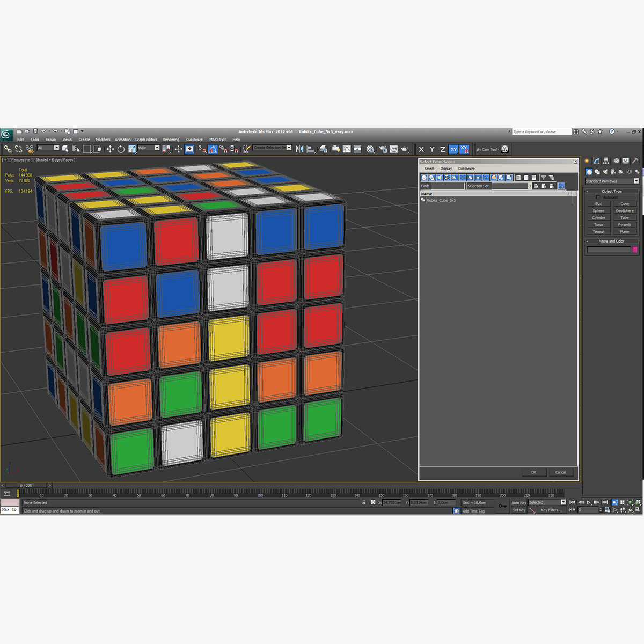The height and width of the screenshot is (644, 644).
Task: Click the teapot Render Production icon
Action: (405, 149)
